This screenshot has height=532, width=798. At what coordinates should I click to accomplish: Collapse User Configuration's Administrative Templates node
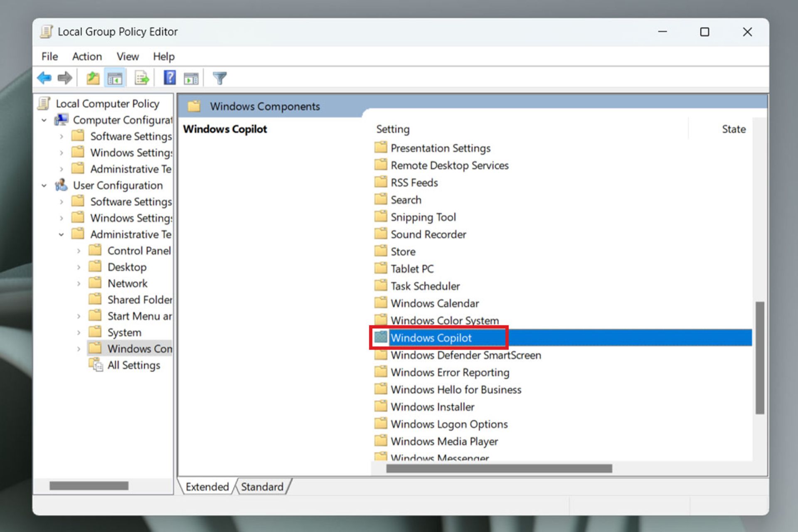tap(62, 234)
